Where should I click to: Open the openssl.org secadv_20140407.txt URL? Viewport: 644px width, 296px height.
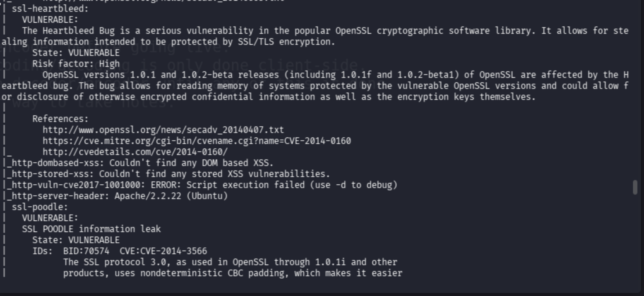[163, 130]
